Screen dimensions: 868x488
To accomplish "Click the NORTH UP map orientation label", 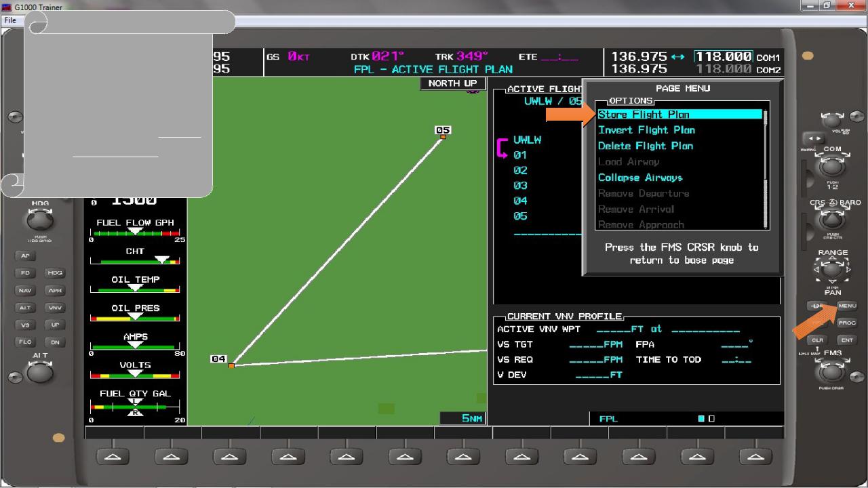I will click(452, 83).
